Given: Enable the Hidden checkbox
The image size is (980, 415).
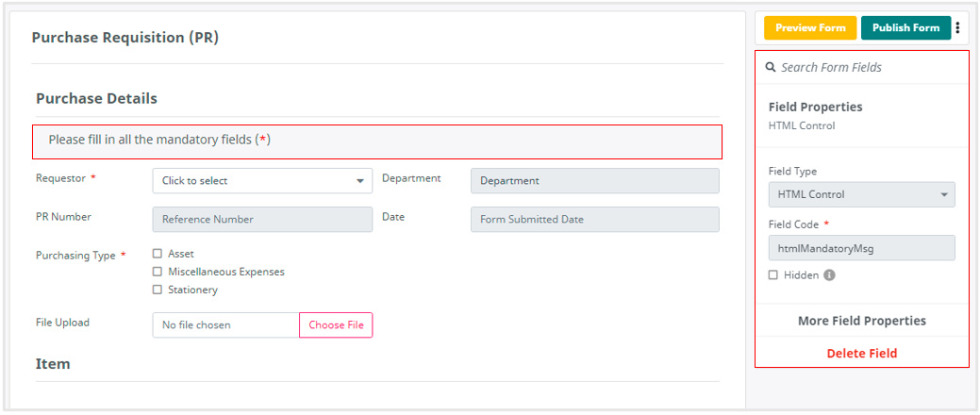Looking at the screenshot, I should coord(773,275).
